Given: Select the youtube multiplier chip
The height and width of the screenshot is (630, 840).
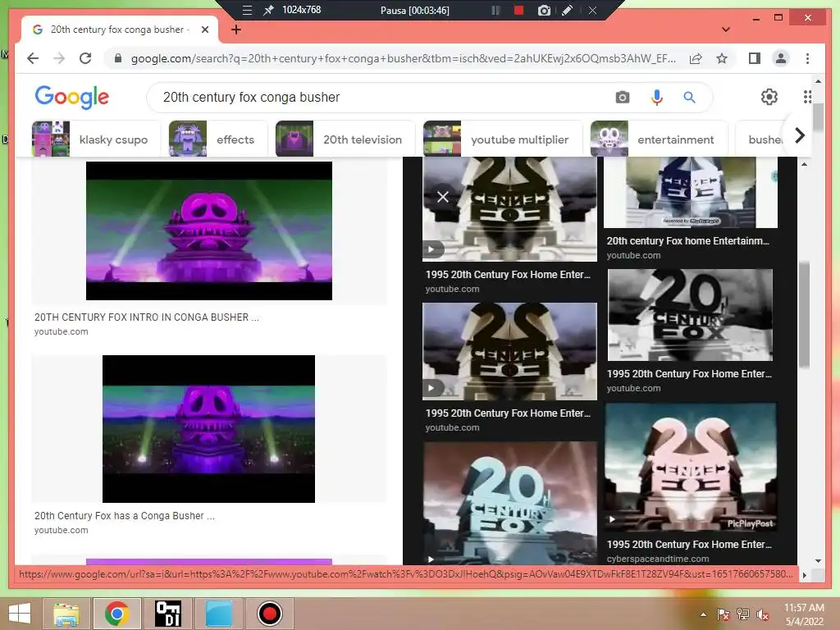Looking at the screenshot, I should pyautogui.click(x=502, y=139).
